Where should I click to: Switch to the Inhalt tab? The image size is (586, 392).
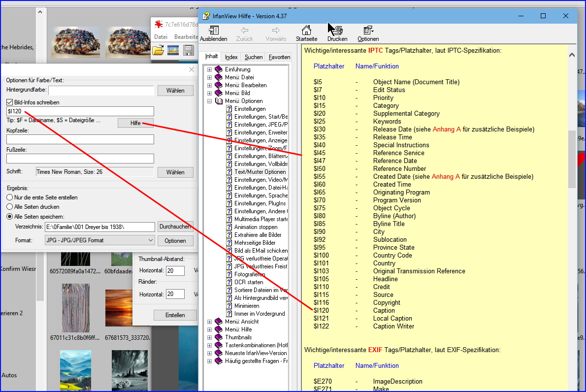click(x=212, y=57)
